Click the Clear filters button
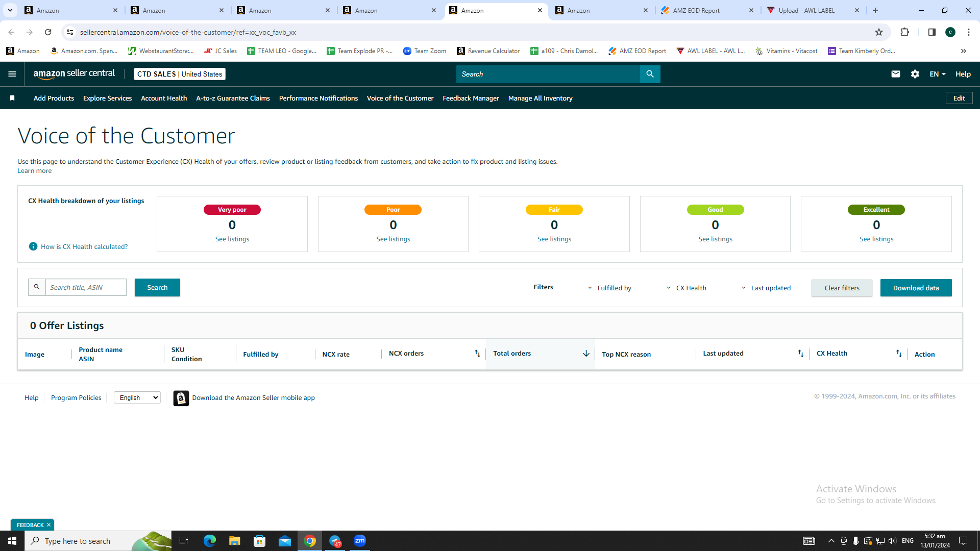The height and width of the screenshot is (551, 980). click(x=842, y=288)
